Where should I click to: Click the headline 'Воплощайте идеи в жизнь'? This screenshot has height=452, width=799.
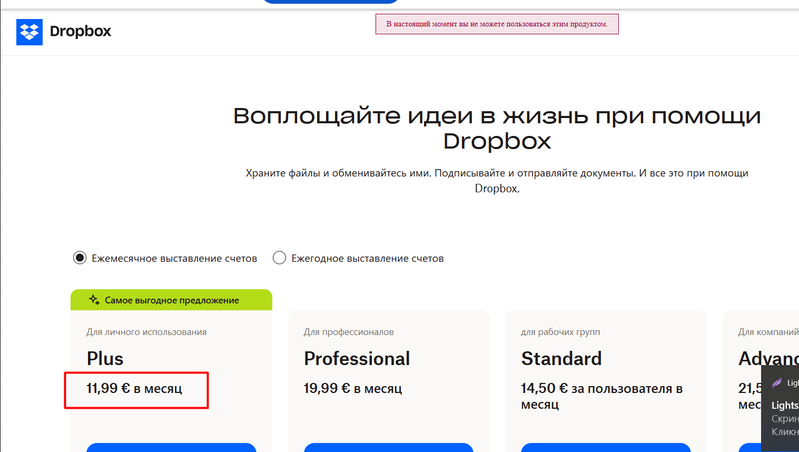[497, 128]
